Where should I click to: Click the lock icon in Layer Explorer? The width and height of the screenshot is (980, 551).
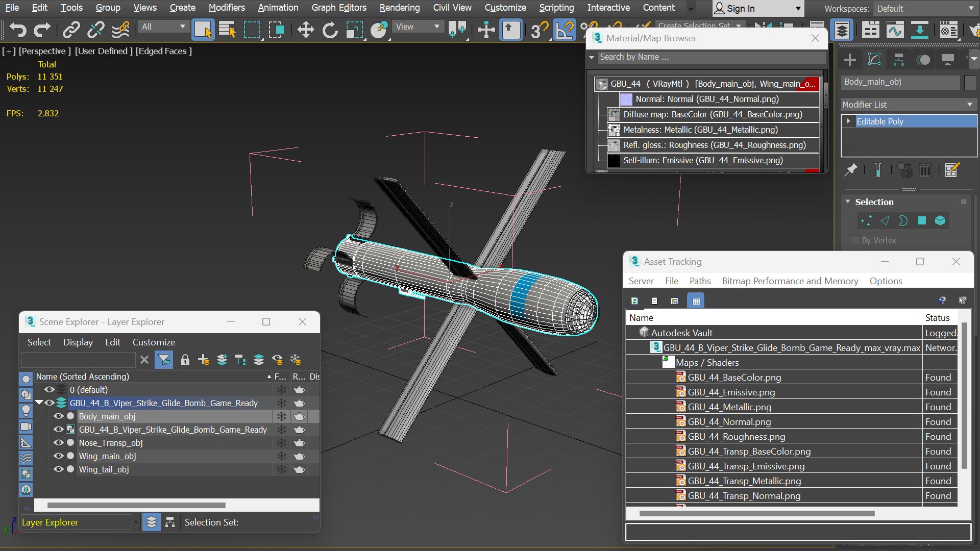point(185,360)
